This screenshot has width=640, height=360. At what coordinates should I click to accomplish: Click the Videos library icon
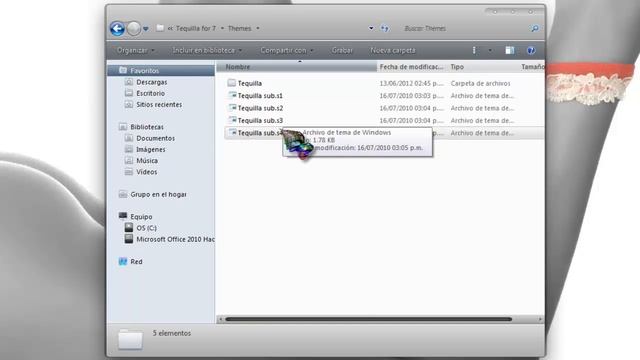tap(129, 172)
